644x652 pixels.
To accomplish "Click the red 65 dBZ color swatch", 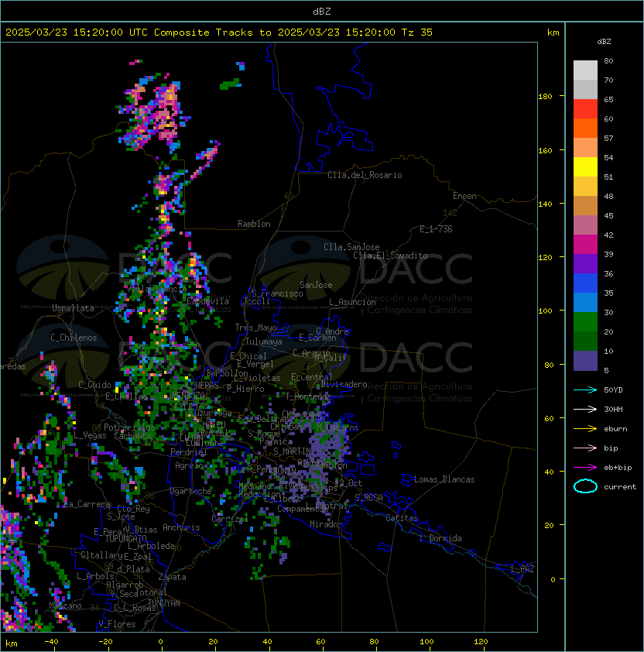I will pyautogui.click(x=585, y=109).
